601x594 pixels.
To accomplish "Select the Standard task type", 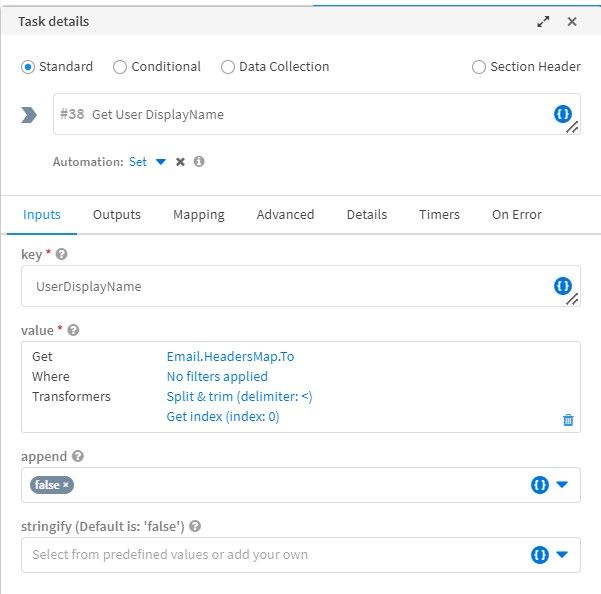I will (28, 67).
